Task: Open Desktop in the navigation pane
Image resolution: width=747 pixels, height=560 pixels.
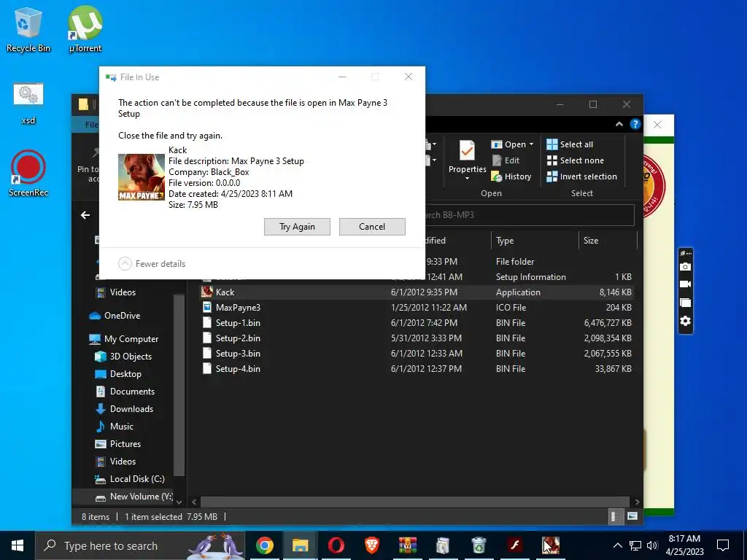Action: pos(118,374)
